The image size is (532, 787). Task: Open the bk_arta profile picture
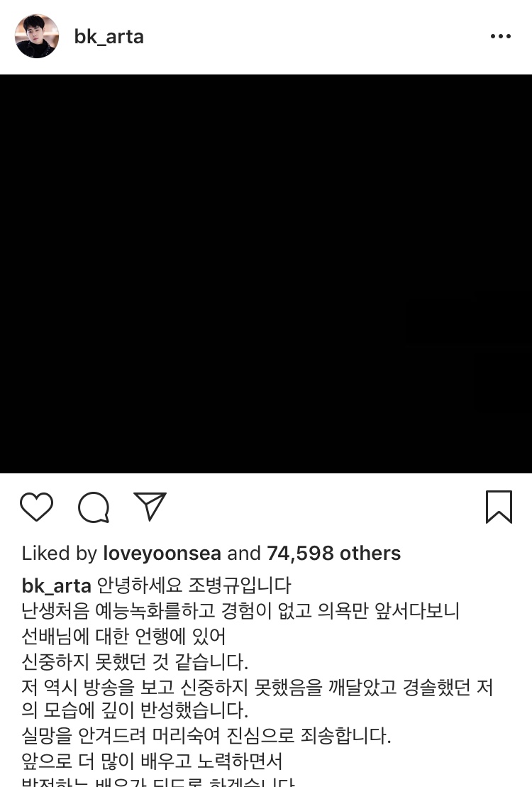[37, 36]
